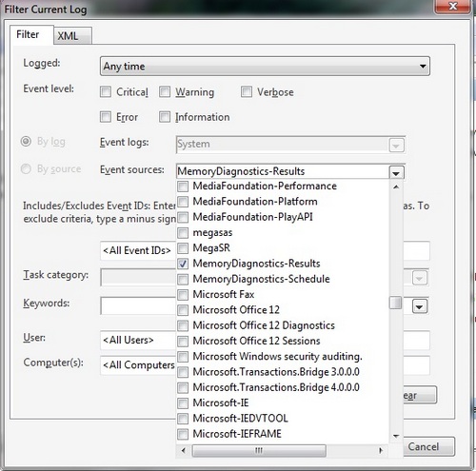The height and width of the screenshot is (471, 476).
Task: Uncheck MemoryDiagnostics-Results source
Action: [x=183, y=264]
